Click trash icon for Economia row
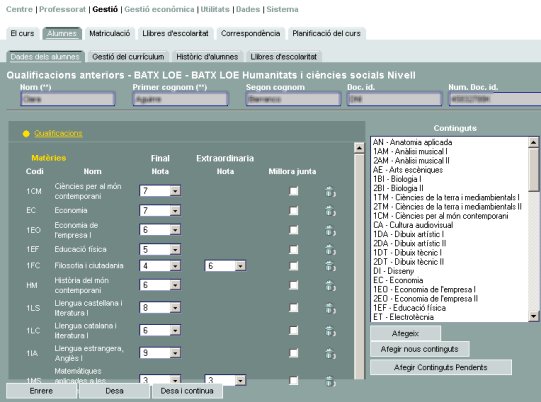541x402 pixels. (330, 211)
